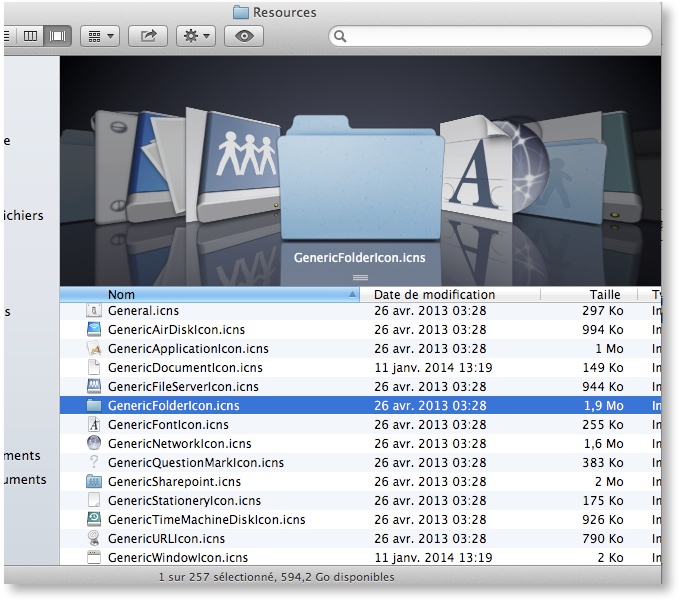Click the Quick Look eye button
679x602 pixels.
point(245,36)
